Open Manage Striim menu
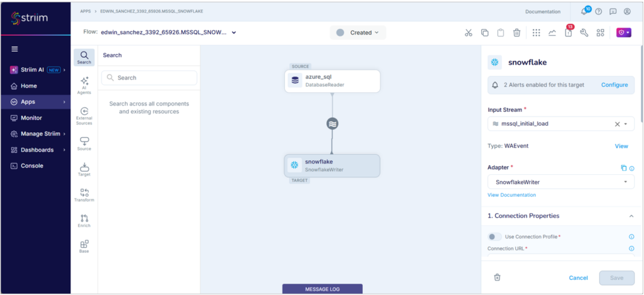Screen dimensions: 644x295 (x=35, y=134)
